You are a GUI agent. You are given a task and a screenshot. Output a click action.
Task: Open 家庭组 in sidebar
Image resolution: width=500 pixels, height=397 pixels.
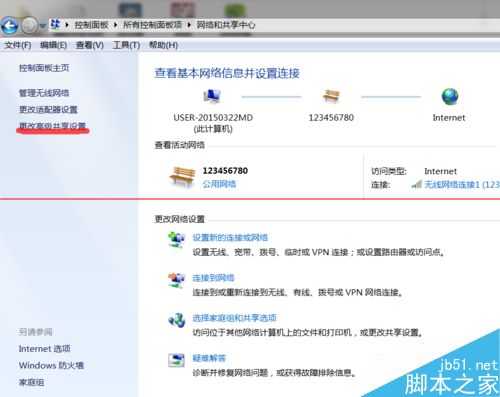point(31,382)
